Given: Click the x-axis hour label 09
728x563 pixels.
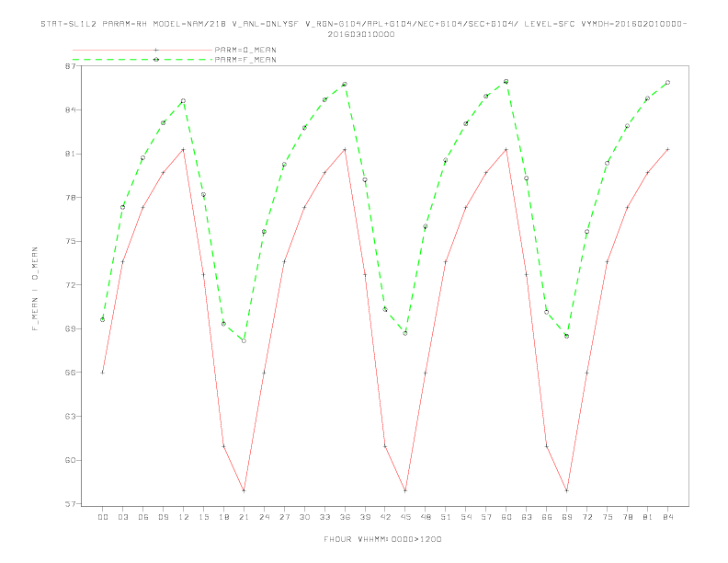Looking at the screenshot, I should click(163, 517).
